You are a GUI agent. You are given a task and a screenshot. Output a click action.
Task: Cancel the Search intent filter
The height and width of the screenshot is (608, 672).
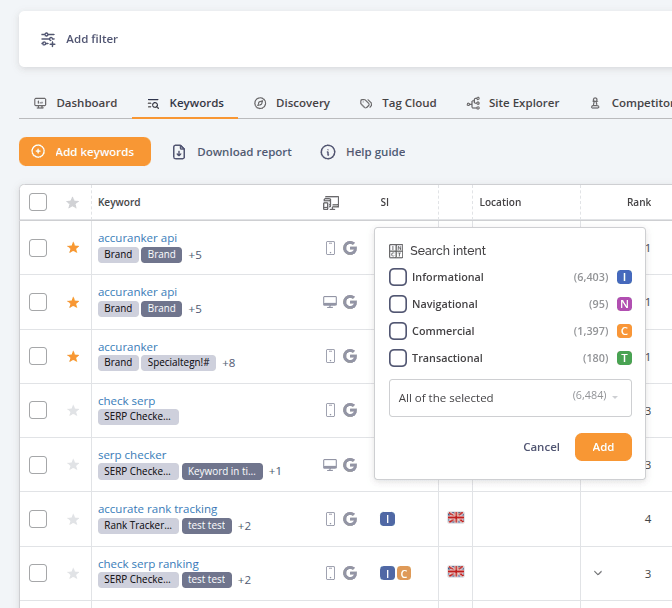(541, 447)
